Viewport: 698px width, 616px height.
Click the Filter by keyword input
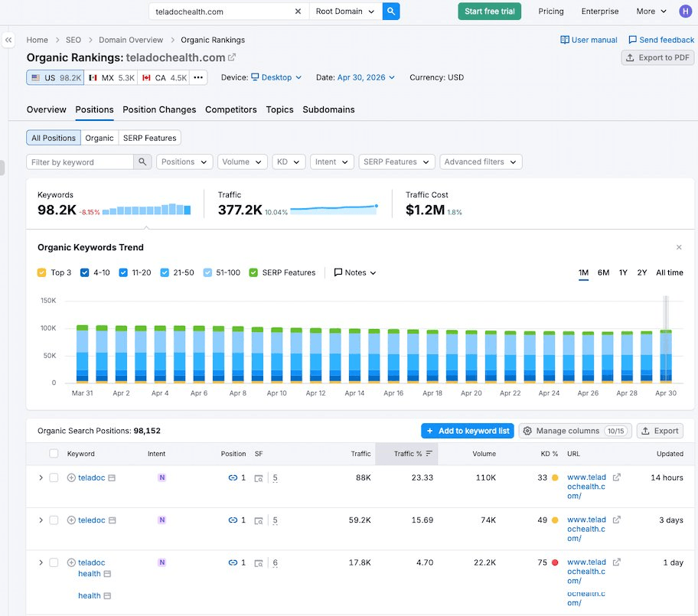point(80,161)
